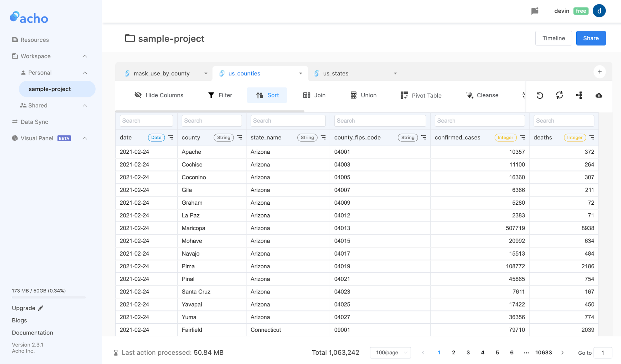Open sort menu for county column
621x364 pixels.
pyautogui.click(x=240, y=137)
